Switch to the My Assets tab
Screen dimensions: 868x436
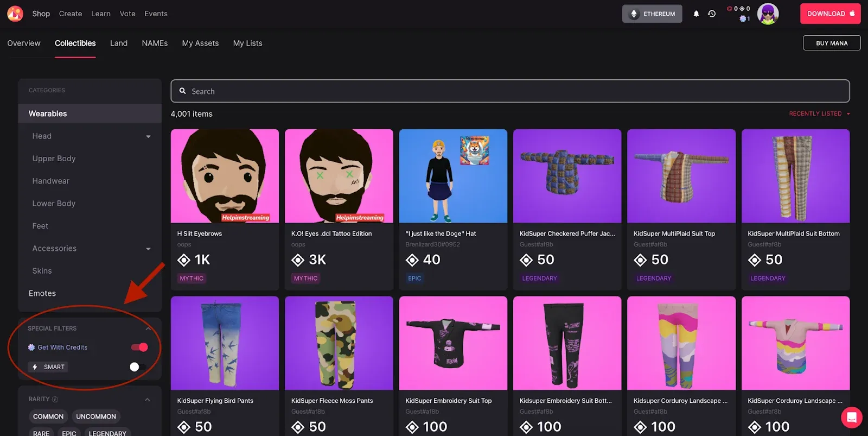[x=200, y=43]
